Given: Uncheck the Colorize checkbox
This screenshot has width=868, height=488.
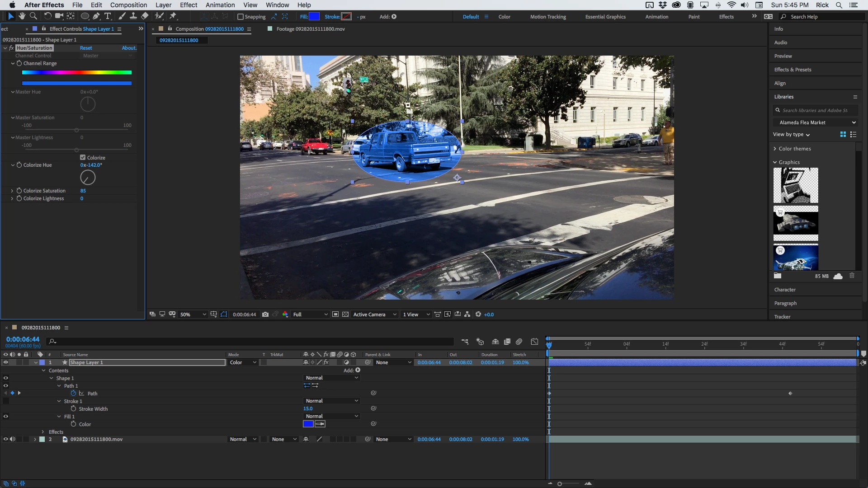Looking at the screenshot, I should click(x=83, y=158).
